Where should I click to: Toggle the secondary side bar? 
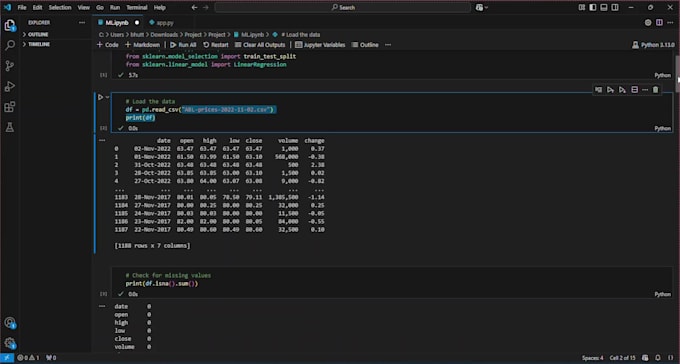(615, 7)
